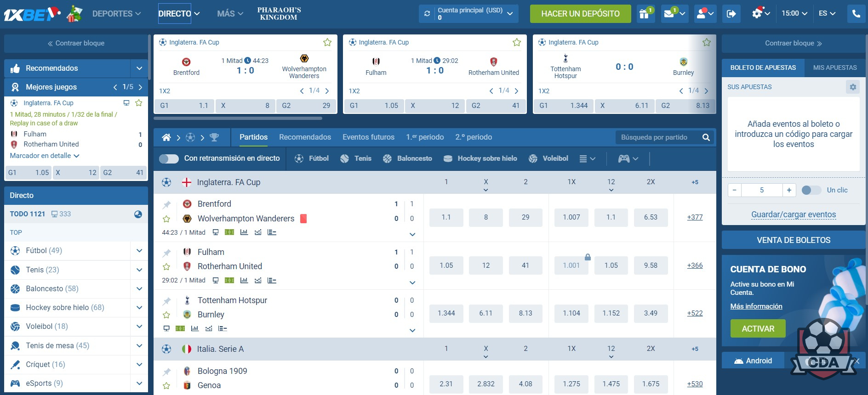Open text broadcast icon for Brentford match
The image size is (868, 395).
point(272,232)
